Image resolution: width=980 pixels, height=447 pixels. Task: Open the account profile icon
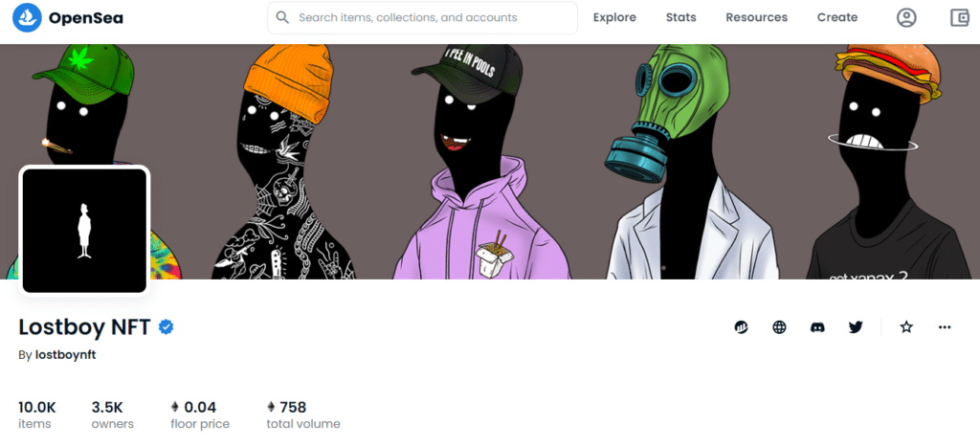click(906, 17)
